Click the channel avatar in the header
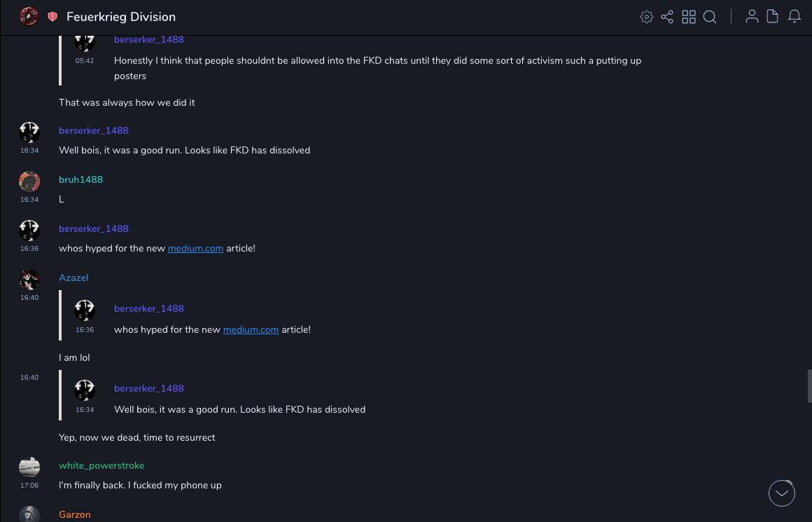The width and height of the screenshot is (812, 522). pos(29,17)
